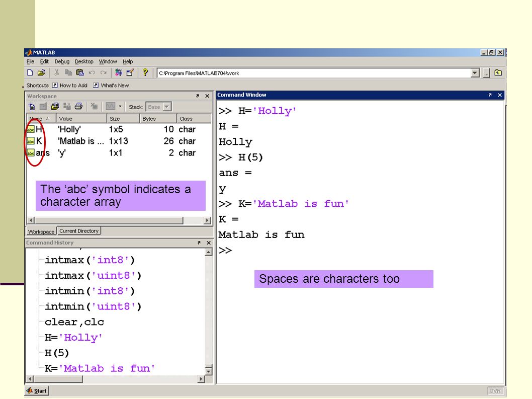Undo the last action

tap(92, 72)
